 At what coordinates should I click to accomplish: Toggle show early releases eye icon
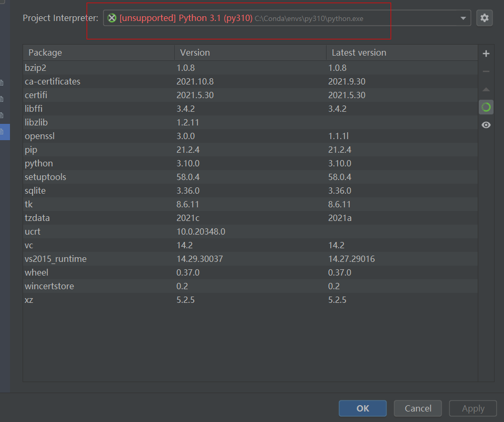(486, 125)
